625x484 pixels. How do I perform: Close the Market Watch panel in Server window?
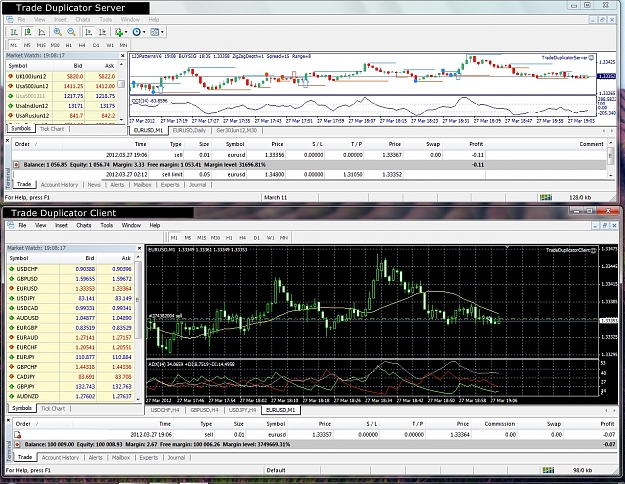click(123, 56)
